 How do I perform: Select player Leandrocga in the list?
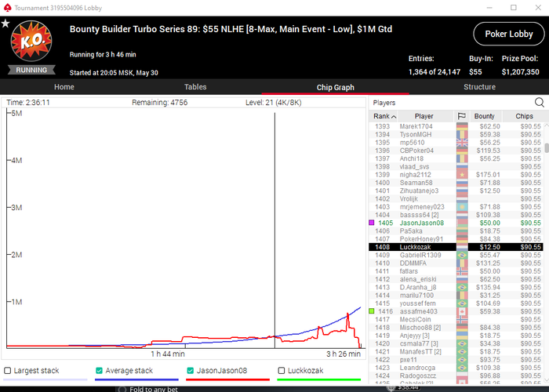(x=456, y=368)
